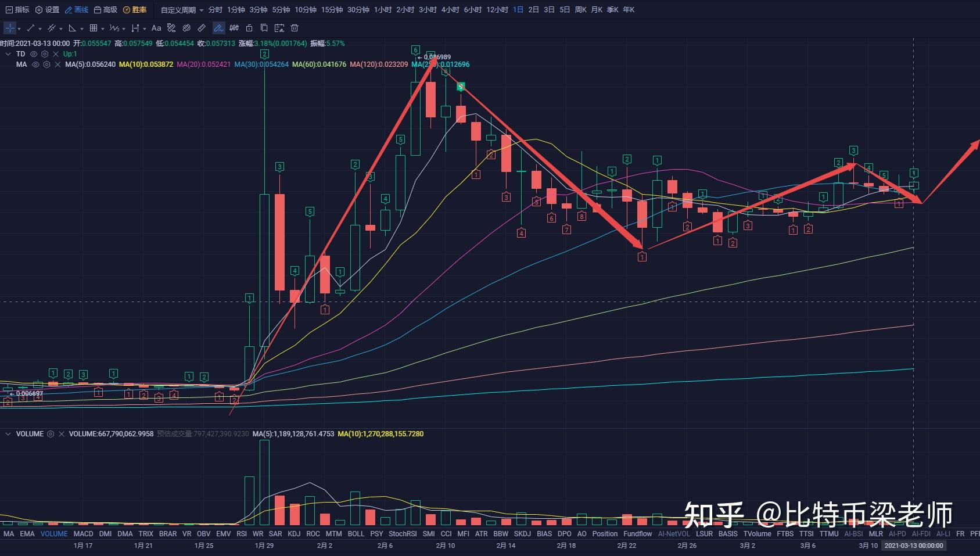The image size is (980, 556).
Task: Select KDJ indicator in bottom bar
Action: (x=294, y=534)
